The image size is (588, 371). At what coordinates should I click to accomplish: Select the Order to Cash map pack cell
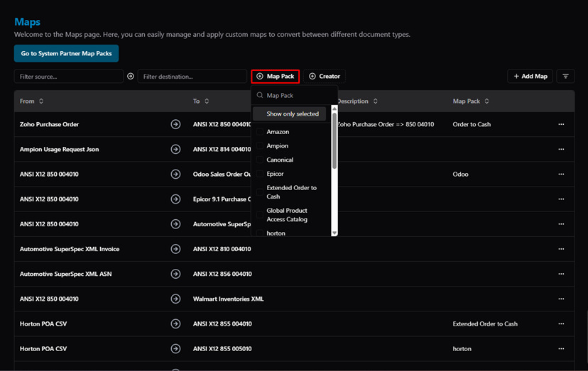coord(472,124)
